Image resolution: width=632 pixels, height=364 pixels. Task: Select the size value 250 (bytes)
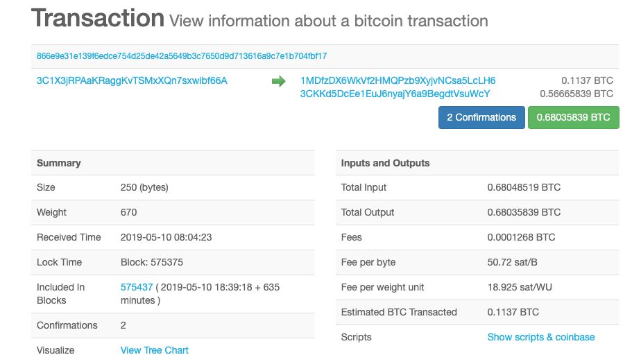click(x=144, y=187)
